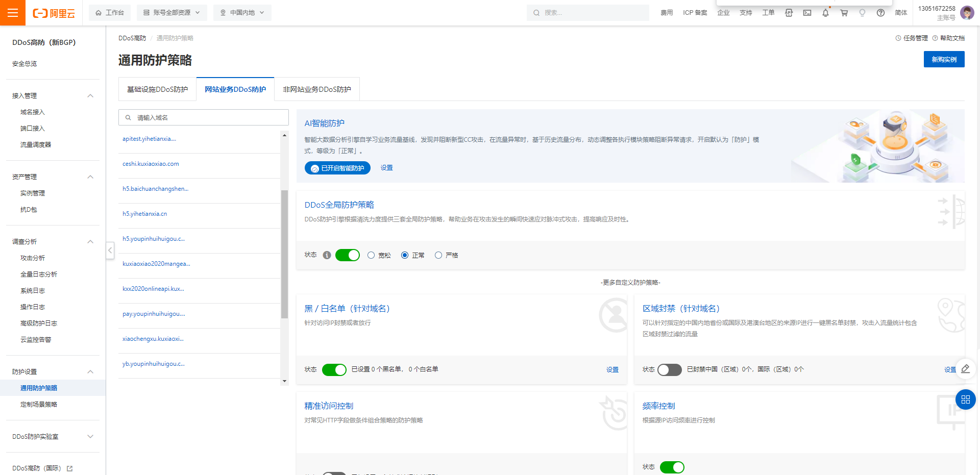Screen dimensions: 980x475
Task: Open 攻击分析 in sidebar
Action: [x=33, y=258]
